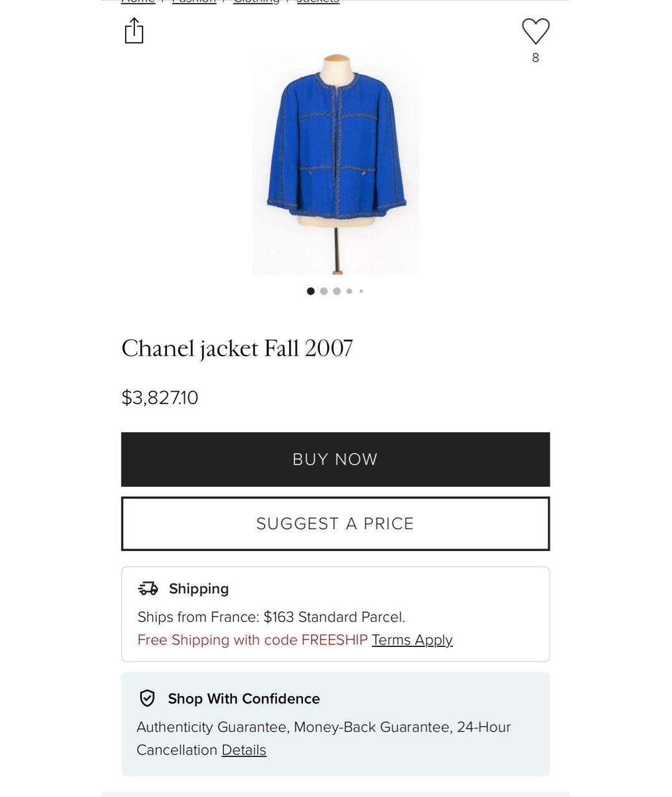Go to the second image dot
The height and width of the screenshot is (797, 672).
click(324, 291)
